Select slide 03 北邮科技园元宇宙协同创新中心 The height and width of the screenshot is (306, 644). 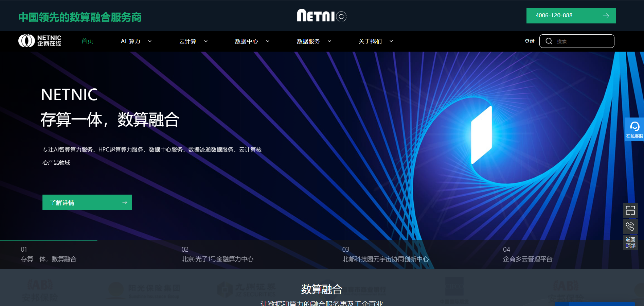[x=385, y=254]
